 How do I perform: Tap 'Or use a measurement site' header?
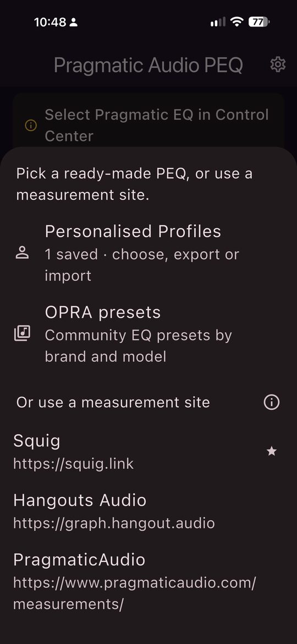pos(113,402)
